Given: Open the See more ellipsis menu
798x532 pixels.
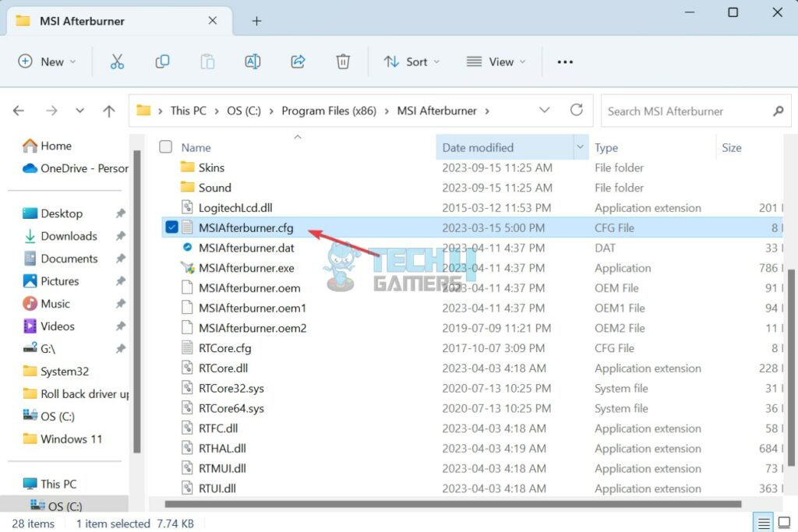Looking at the screenshot, I should pyautogui.click(x=565, y=62).
